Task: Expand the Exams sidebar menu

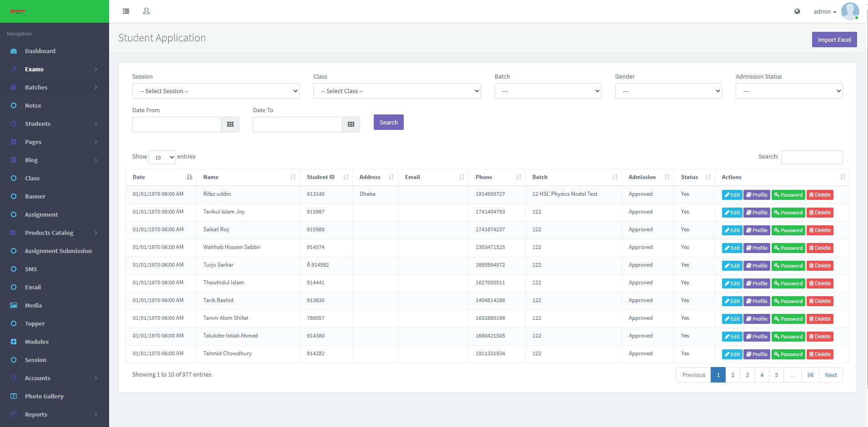Action: (54, 69)
